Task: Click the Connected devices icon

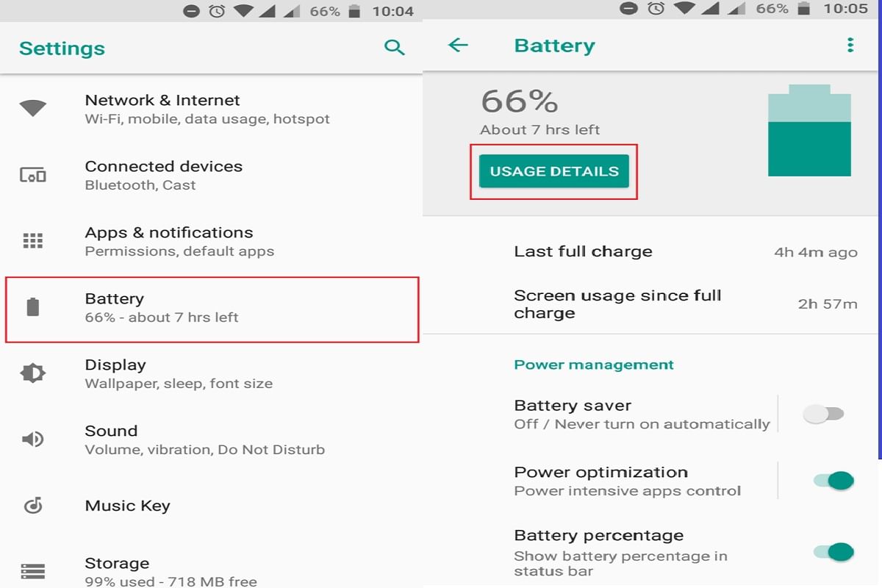Action: point(32,175)
